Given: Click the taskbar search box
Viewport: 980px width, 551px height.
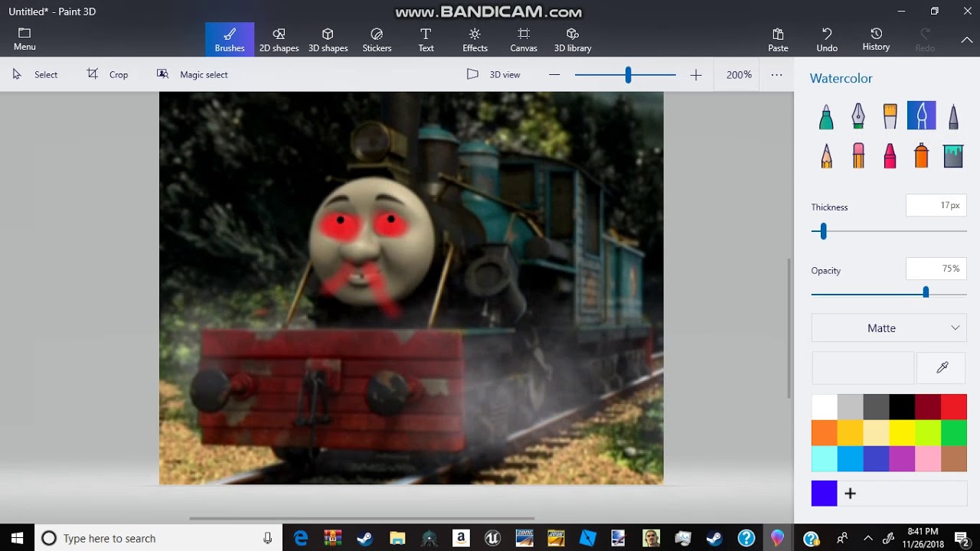Looking at the screenshot, I should 158,538.
